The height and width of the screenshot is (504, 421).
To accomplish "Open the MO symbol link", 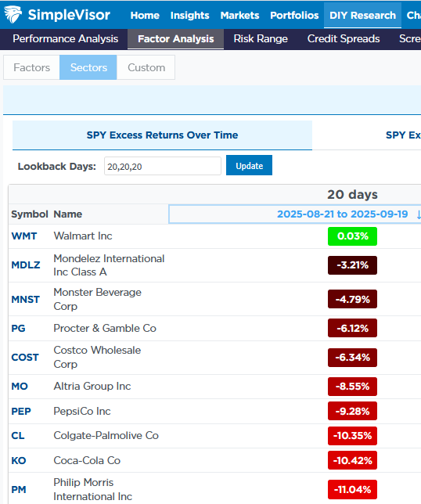I will pos(20,387).
